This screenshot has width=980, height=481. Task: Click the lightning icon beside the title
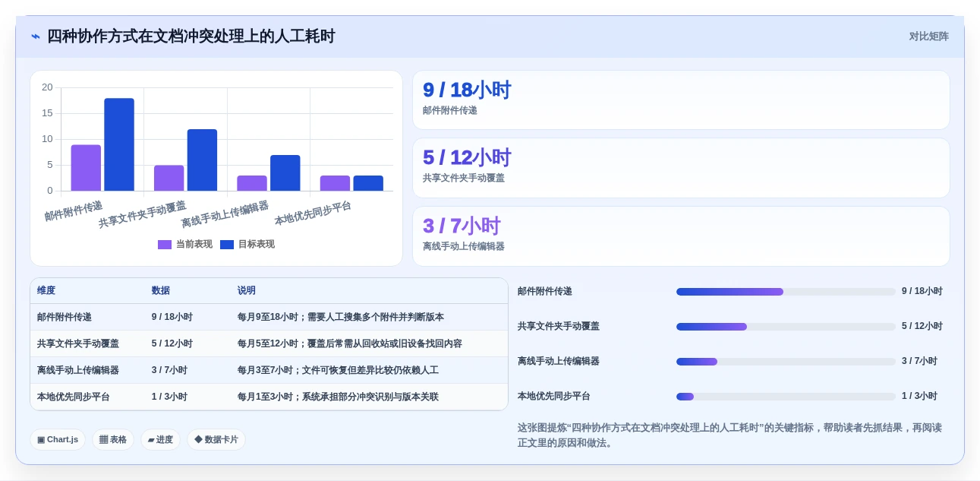click(x=35, y=36)
